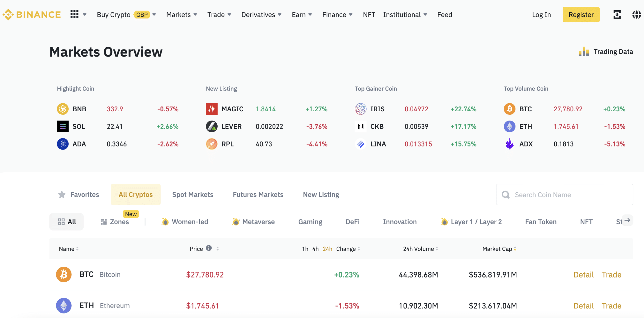Expand the Markets navigation dropdown
The width and height of the screenshot is (644, 318).
tap(182, 14)
